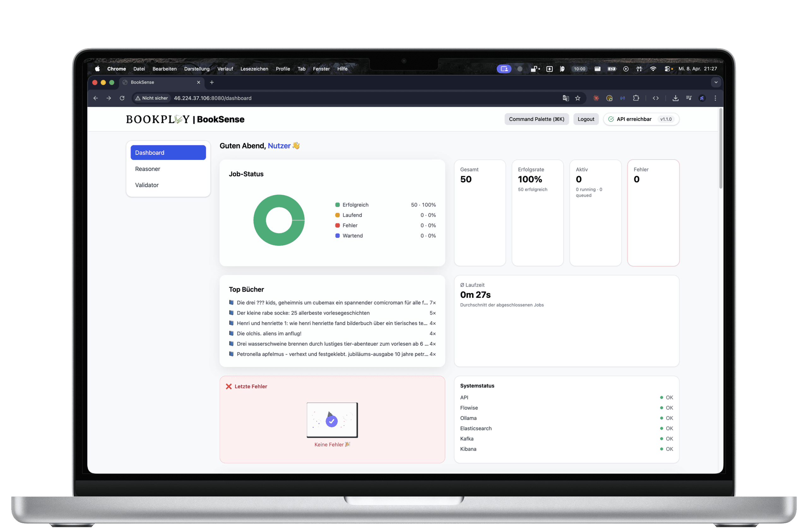Image resolution: width=808 pixels, height=532 pixels.
Task: Open the media controls music-note icon
Action: click(689, 98)
